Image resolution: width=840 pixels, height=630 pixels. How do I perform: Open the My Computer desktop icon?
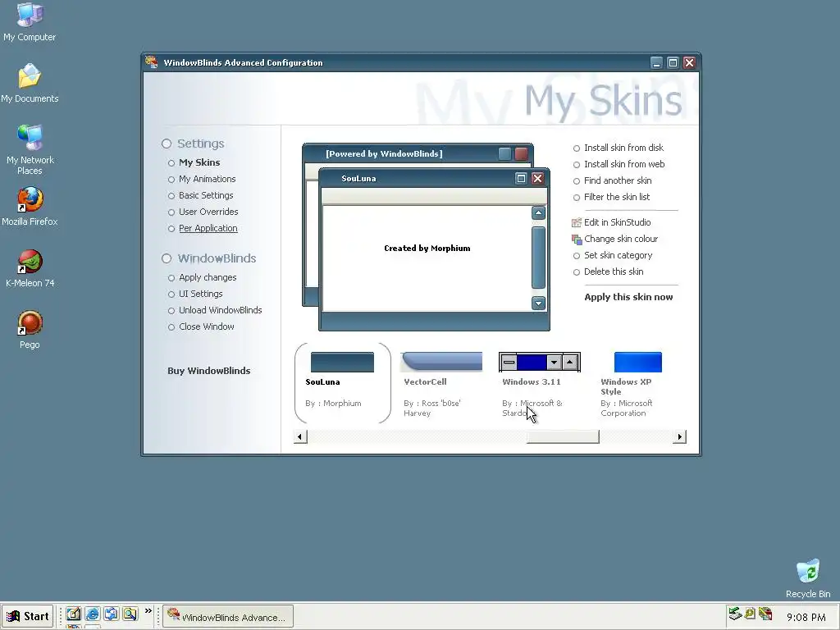click(30, 21)
